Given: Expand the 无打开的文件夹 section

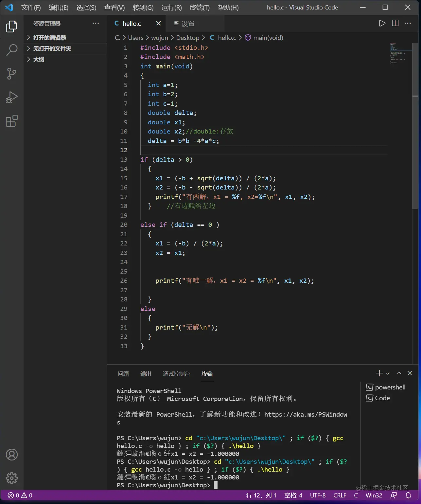Looking at the screenshot, I should (x=65, y=48).
